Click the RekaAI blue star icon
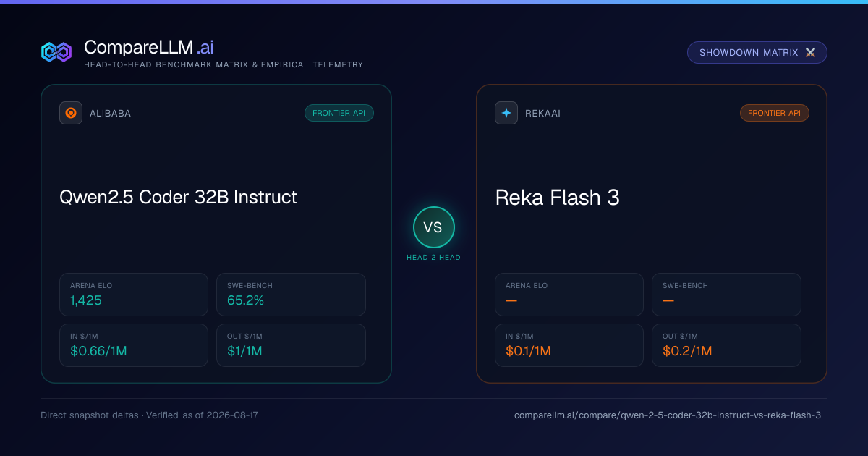Image resolution: width=868 pixels, height=456 pixels. pyautogui.click(x=506, y=113)
